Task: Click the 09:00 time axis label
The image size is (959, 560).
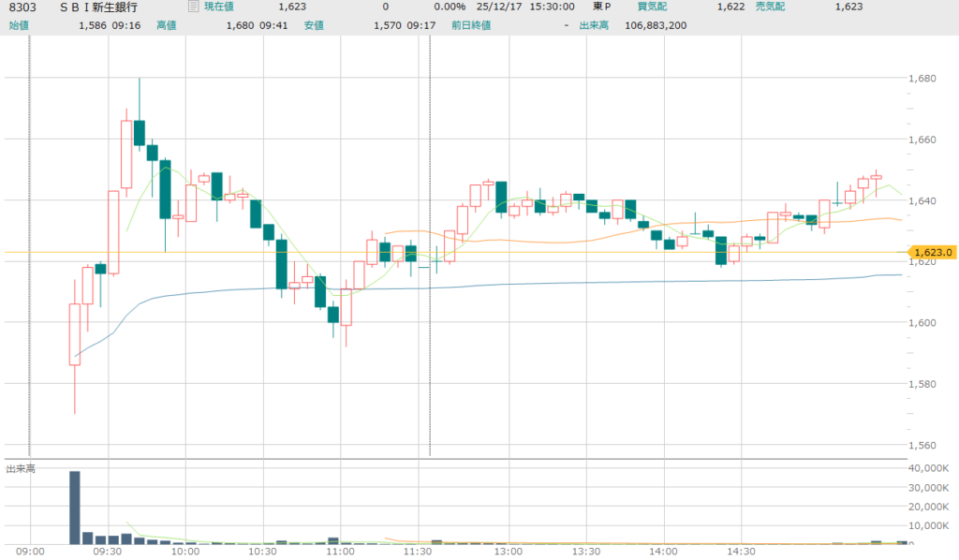Action: click(x=30, y=553)
